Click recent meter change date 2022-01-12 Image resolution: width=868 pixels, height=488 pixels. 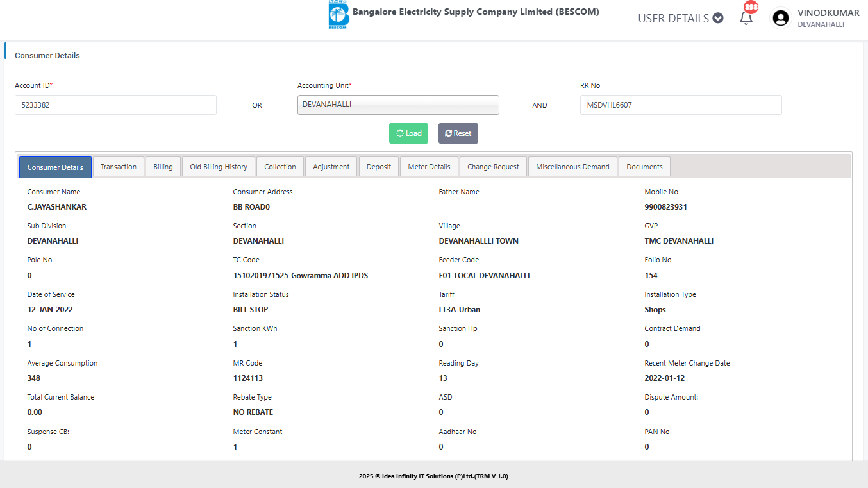point(665,378)
